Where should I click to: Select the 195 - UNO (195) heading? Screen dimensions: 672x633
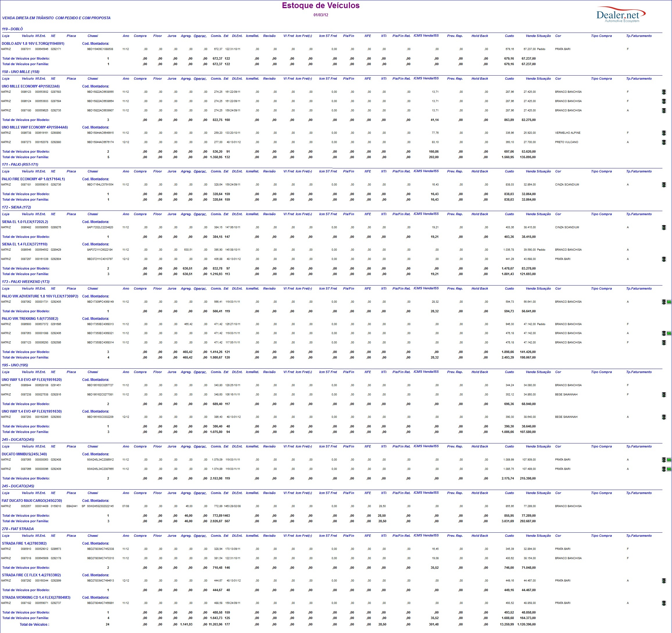(x=15, y=365)
